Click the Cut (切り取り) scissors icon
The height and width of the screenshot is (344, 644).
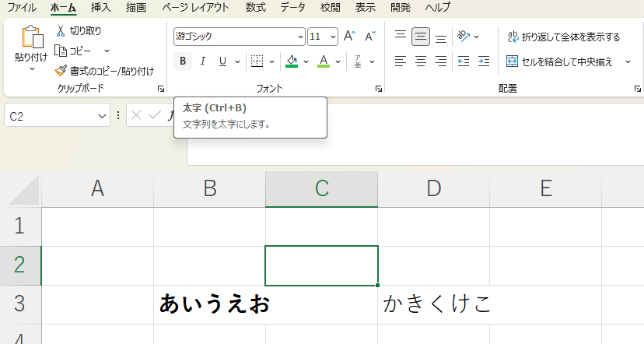coord(61,30)
